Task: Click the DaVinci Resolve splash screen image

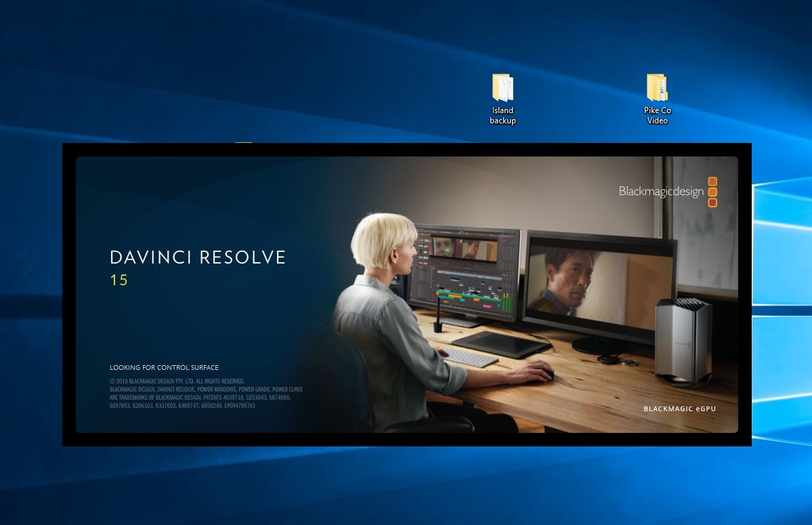Action: (406, 295)
